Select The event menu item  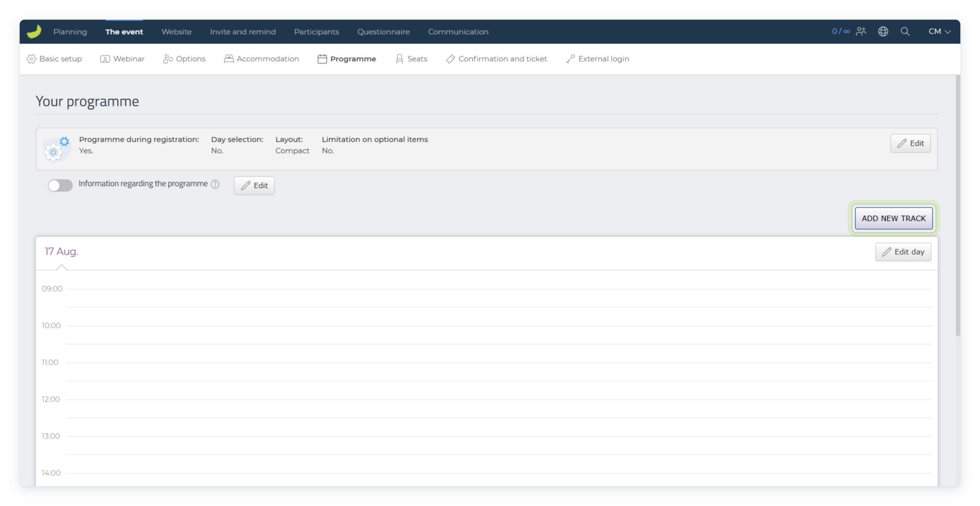click(124, 32)
